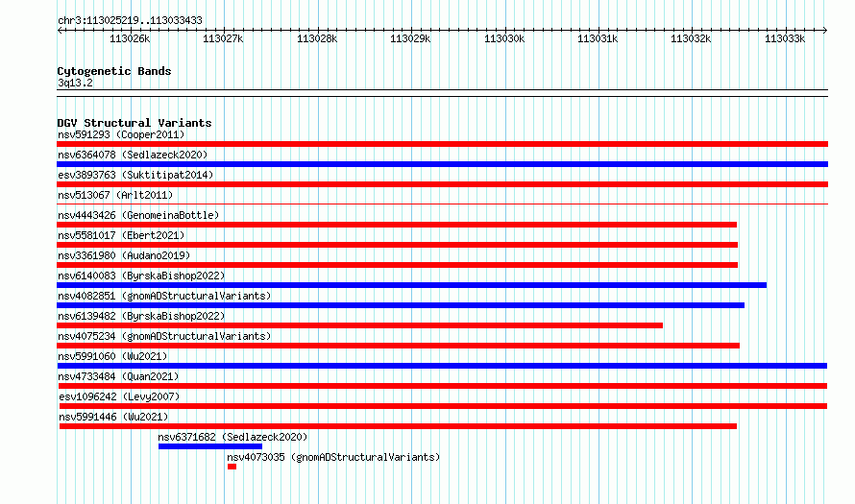Click the chr3:113025219..113033433 coordinates text
This screenshot has height=504, width=855.
click(130, 20)
